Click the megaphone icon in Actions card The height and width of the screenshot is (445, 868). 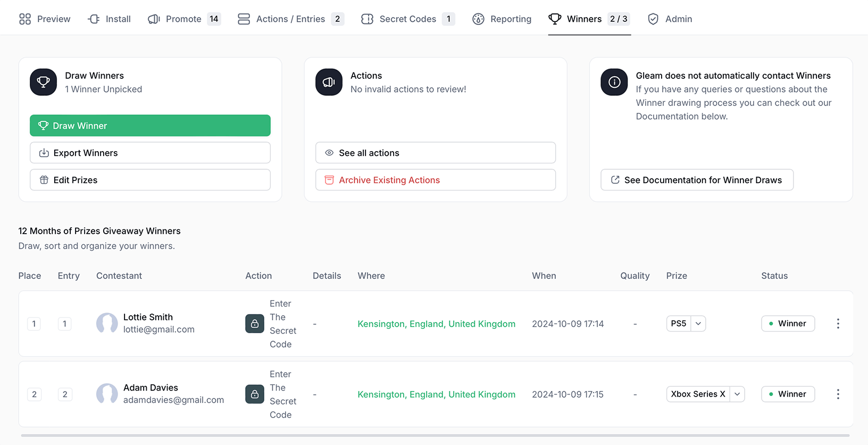(329, 82)
